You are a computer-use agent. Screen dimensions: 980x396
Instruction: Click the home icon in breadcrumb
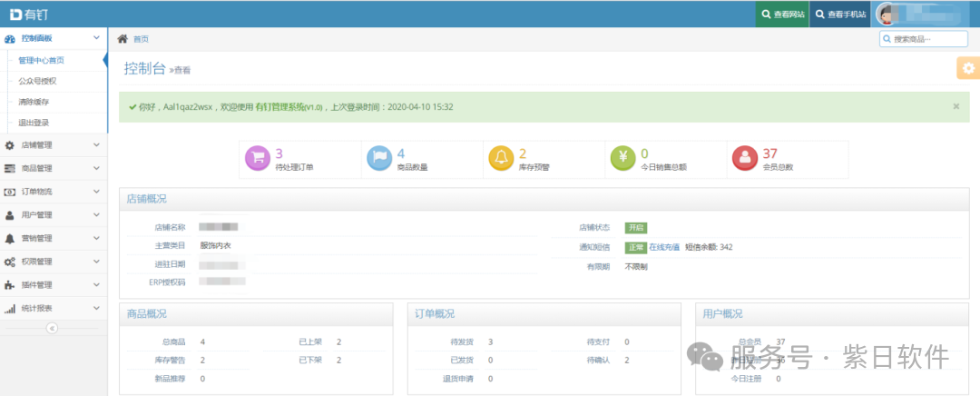coord(122,39)
